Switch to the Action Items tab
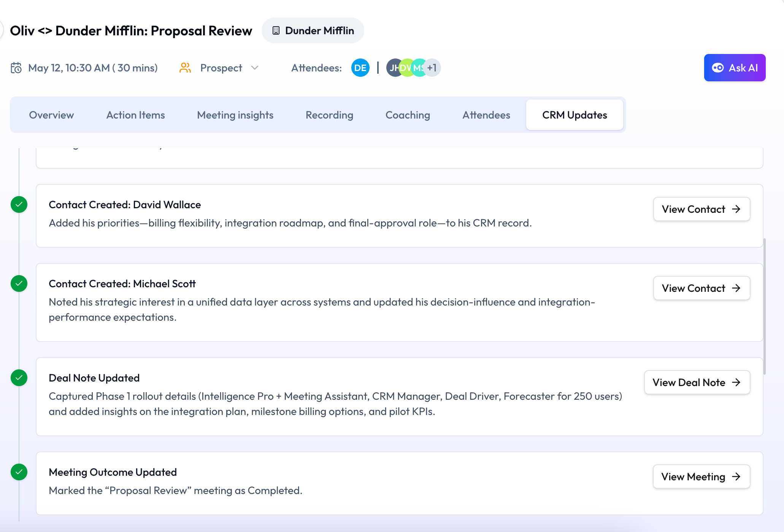The height and width of the screenshot is (532, 784). click(135, 115)
